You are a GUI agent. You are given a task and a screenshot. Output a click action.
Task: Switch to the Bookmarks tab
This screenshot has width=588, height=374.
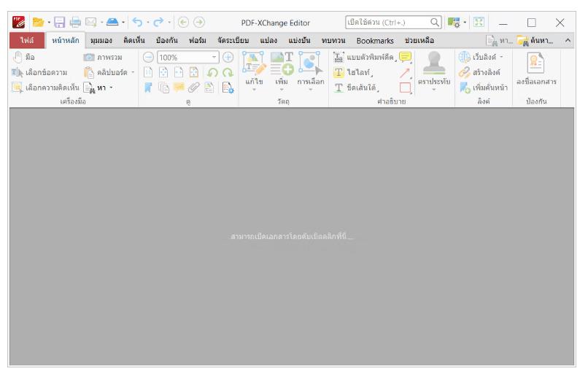point(375,41)
